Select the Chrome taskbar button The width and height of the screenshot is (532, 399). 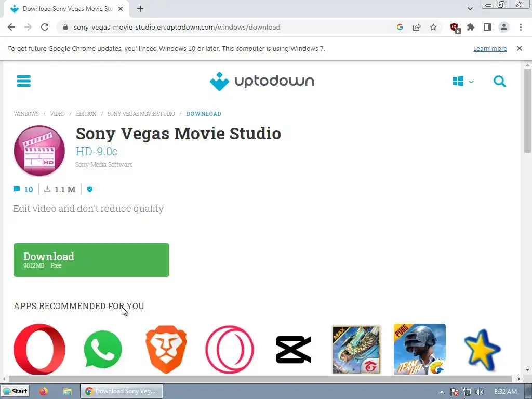122,391
